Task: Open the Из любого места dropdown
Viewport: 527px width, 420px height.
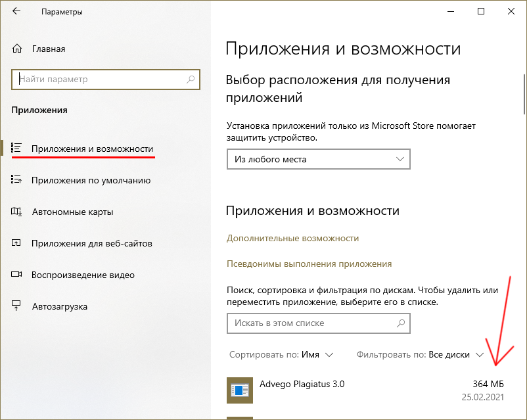Action: point(318,159)
